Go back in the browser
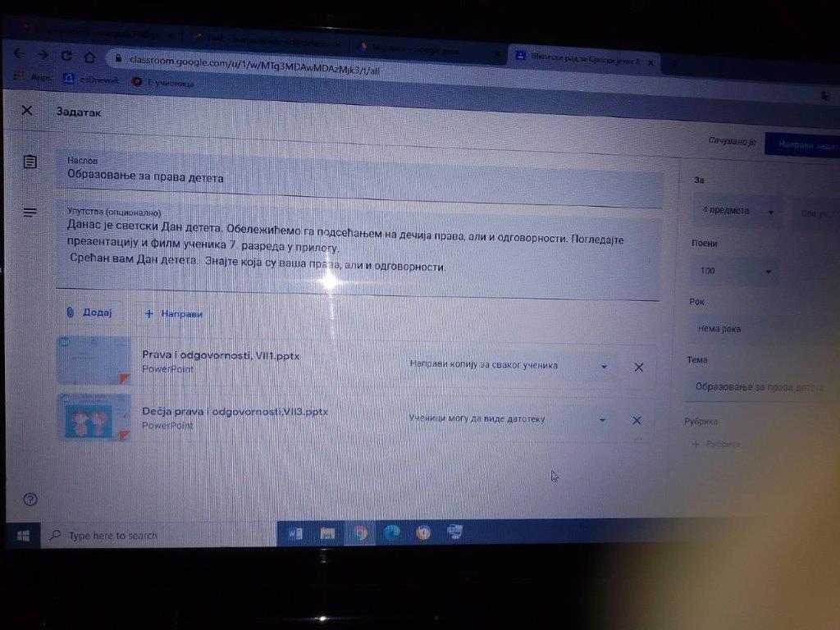840x630 pixels. [x=19, y=53]
